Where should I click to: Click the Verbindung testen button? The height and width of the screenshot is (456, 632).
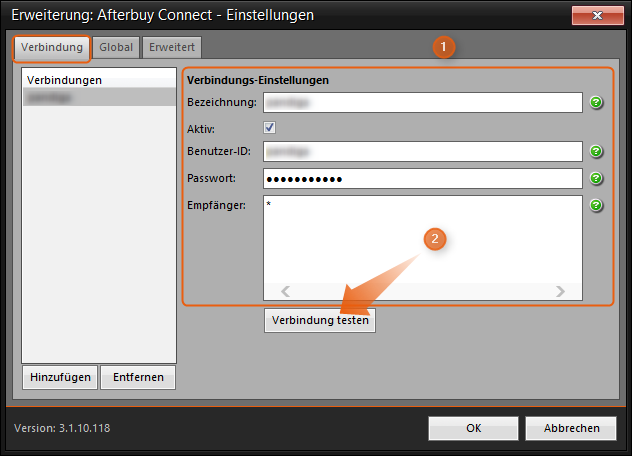click(x=320, y=320)
